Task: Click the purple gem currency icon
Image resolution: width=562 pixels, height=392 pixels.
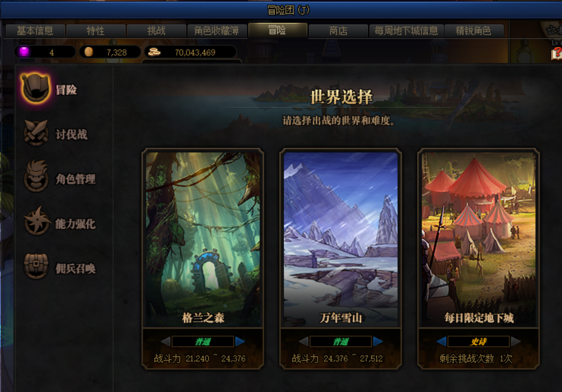Action: [x=24, y=52]
